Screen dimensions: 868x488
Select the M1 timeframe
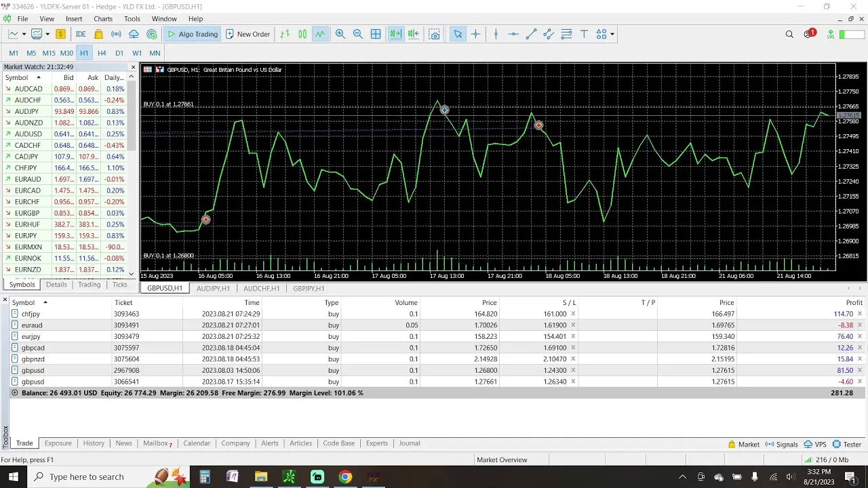[14, 53]
